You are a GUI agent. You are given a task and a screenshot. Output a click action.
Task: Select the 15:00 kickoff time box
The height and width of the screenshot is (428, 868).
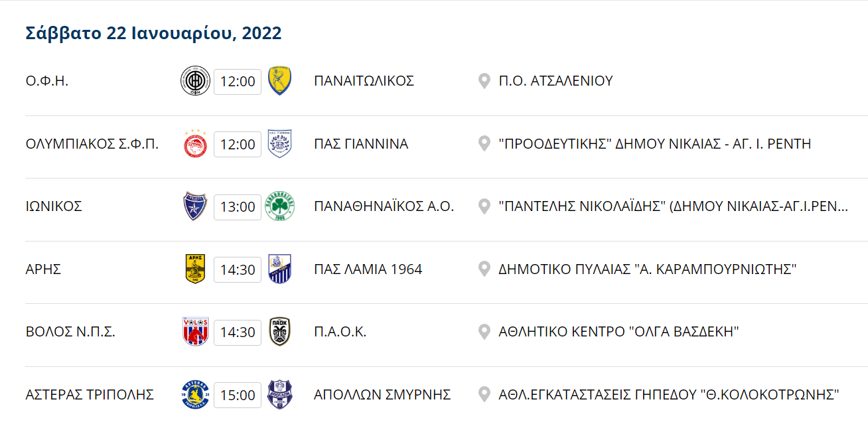point(238,395)
